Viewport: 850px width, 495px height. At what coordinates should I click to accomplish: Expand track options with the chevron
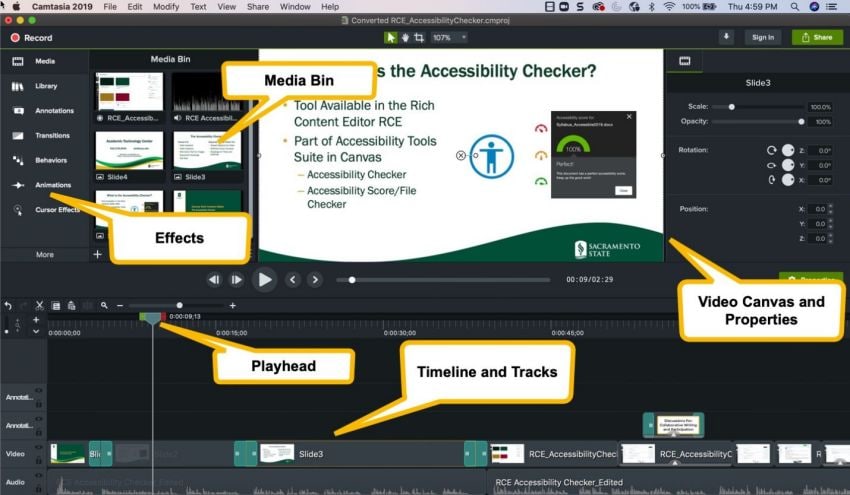(x=36, y=331)
